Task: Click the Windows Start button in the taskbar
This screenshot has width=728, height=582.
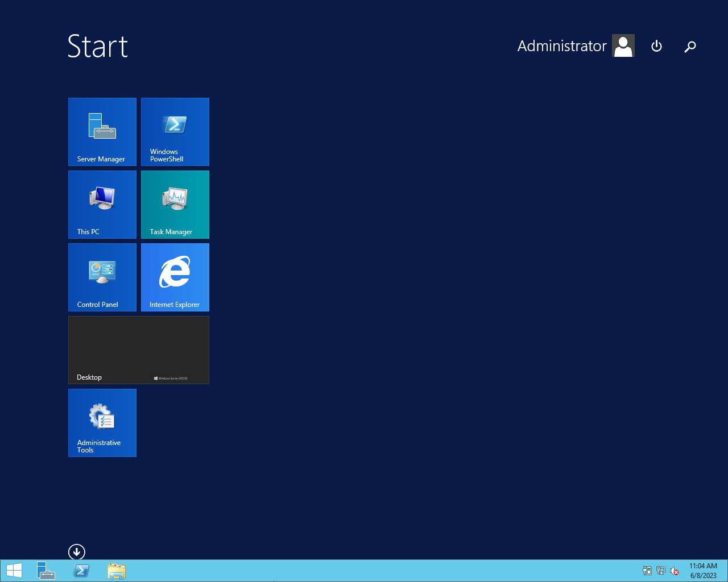Action: [x=14, y=571]
